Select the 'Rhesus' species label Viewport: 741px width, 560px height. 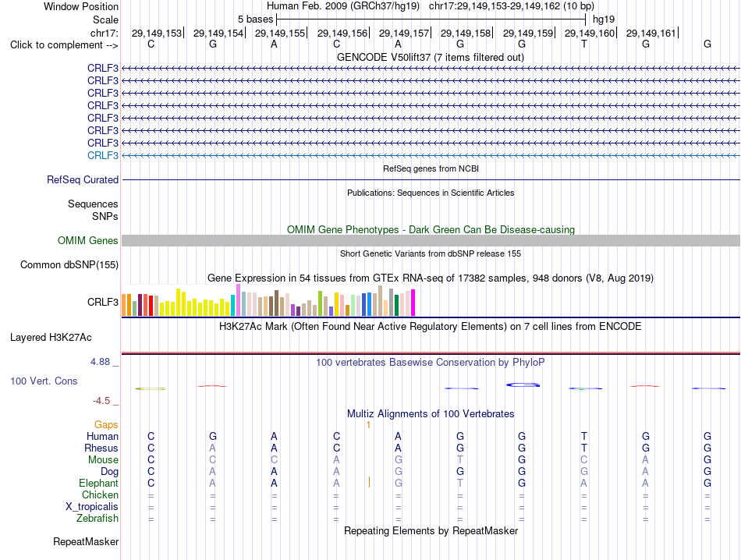tap(101, 448)
